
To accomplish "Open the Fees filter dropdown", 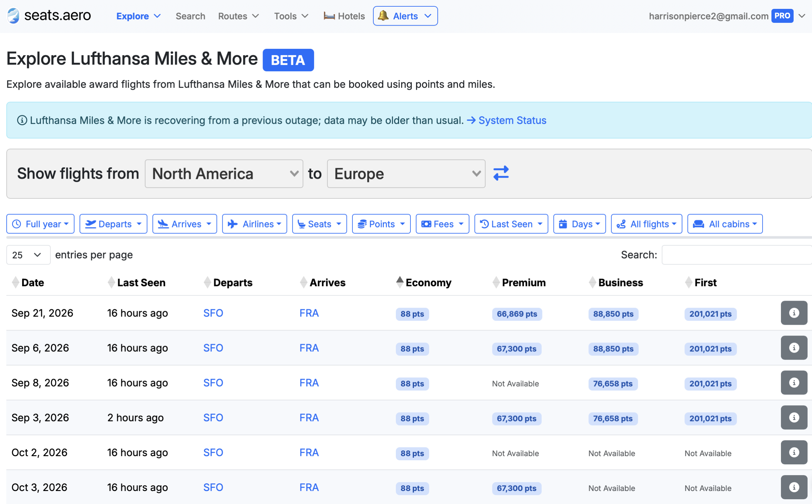I will click(443, 224).
